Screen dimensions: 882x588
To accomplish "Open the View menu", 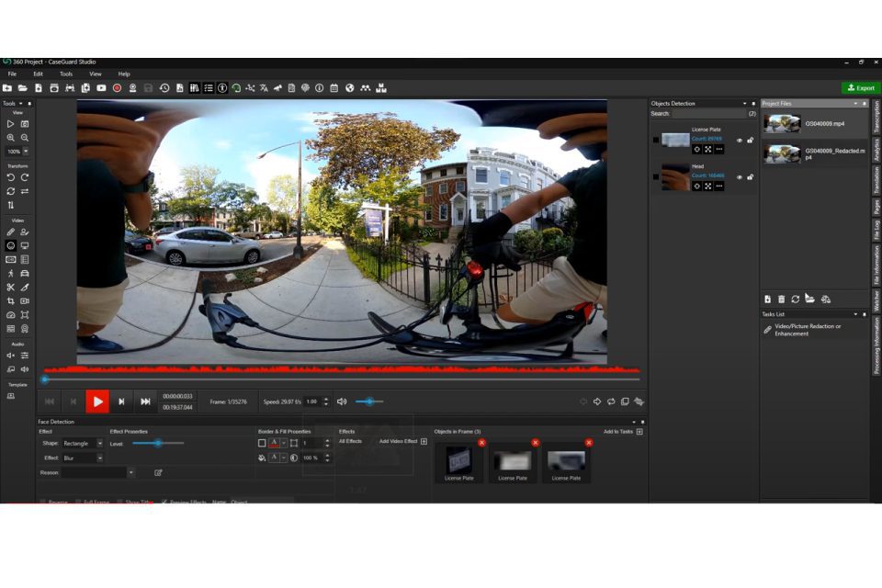I will click(x=95, y=73).
